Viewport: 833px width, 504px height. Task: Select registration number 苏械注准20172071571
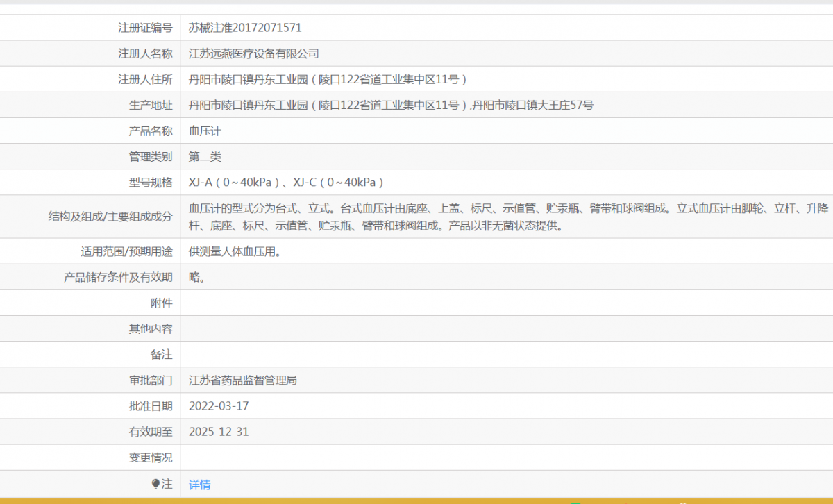click(245, 28)
